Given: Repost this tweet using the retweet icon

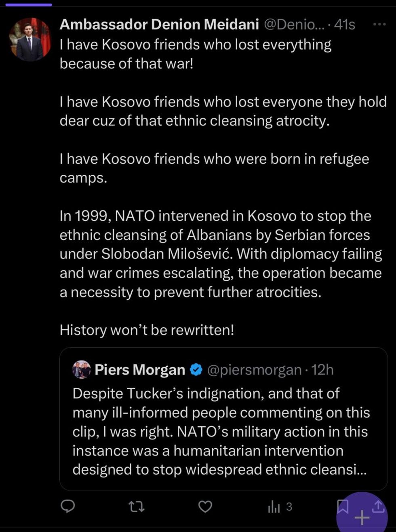Looking at the screenshot, I should (136, 506).
